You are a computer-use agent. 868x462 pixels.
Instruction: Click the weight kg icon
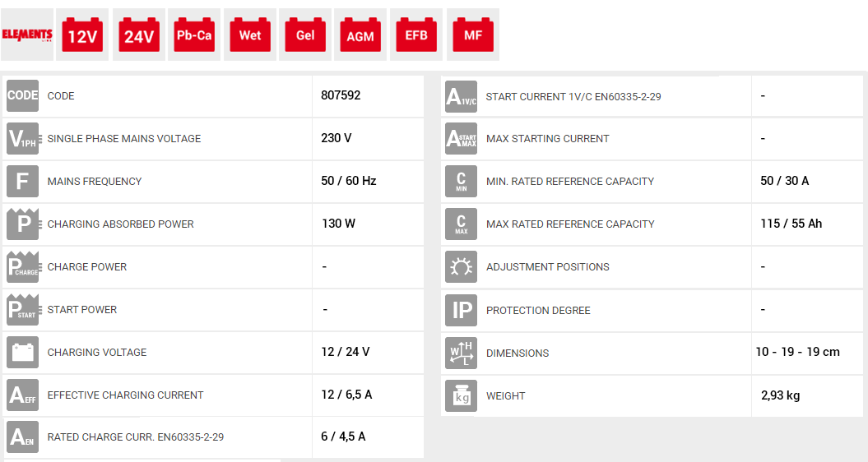461,395
